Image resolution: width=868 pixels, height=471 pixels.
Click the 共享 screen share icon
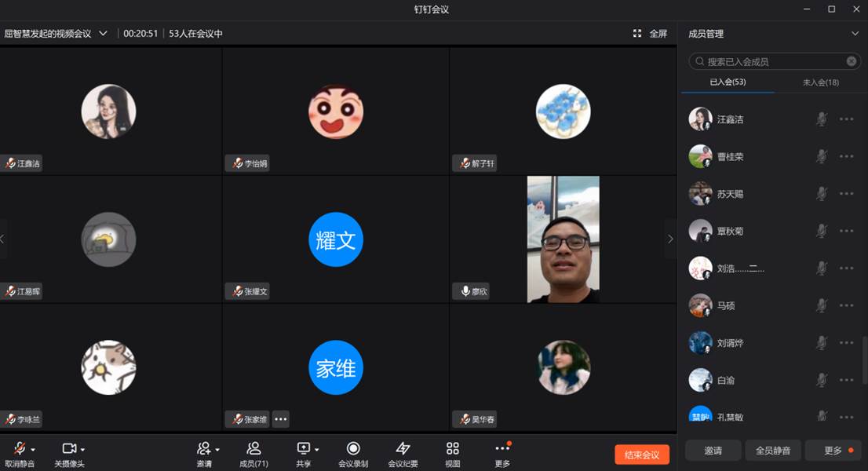click(x=303, y=448)
